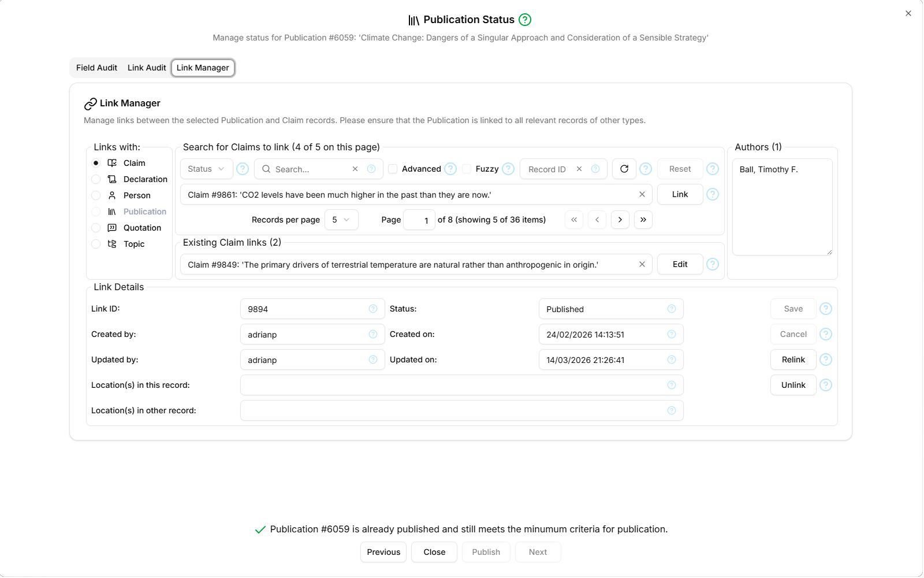Image resolution: width=924 pixels, height=578 pixels.
Task: Click help icon next to Status dropdown
Action: point(243,169)
